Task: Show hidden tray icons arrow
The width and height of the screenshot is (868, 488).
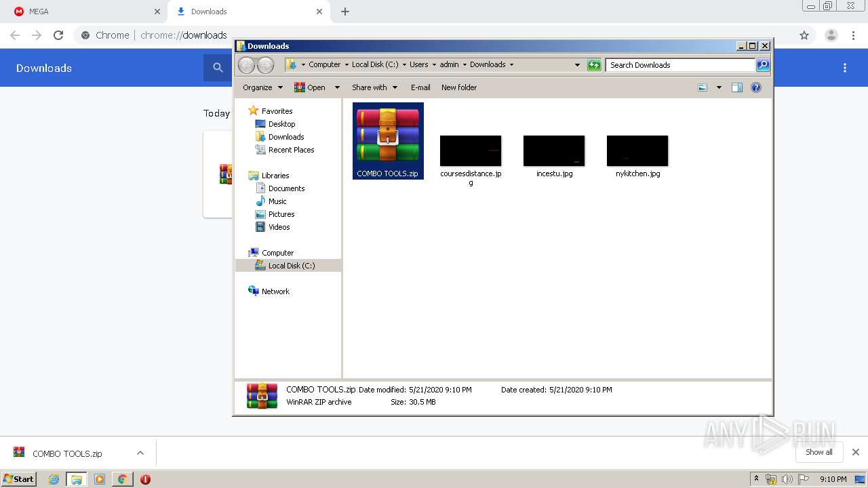Action: (756, 479)
